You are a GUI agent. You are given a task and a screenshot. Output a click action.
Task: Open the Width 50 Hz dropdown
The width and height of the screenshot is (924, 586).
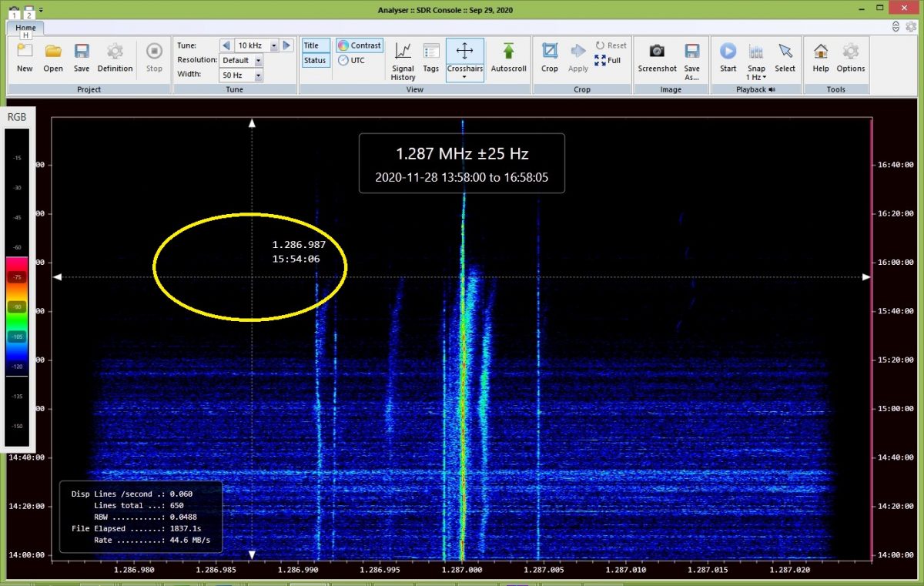tap(258, 75)
